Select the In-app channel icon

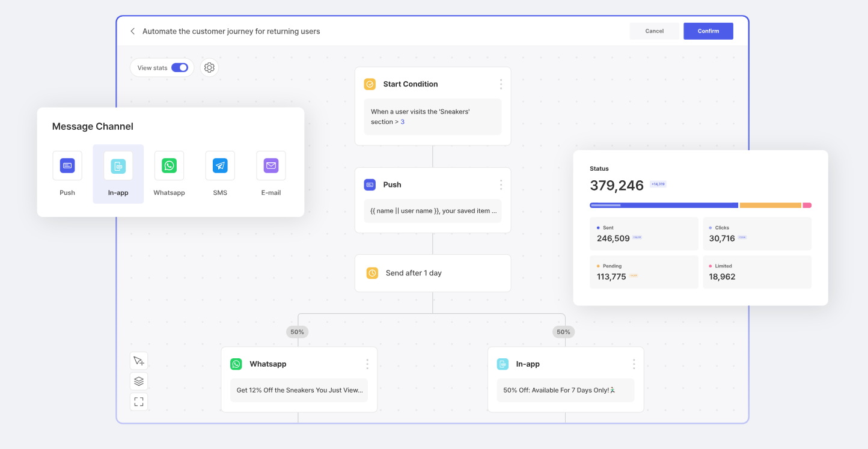(x=118, y=165)
